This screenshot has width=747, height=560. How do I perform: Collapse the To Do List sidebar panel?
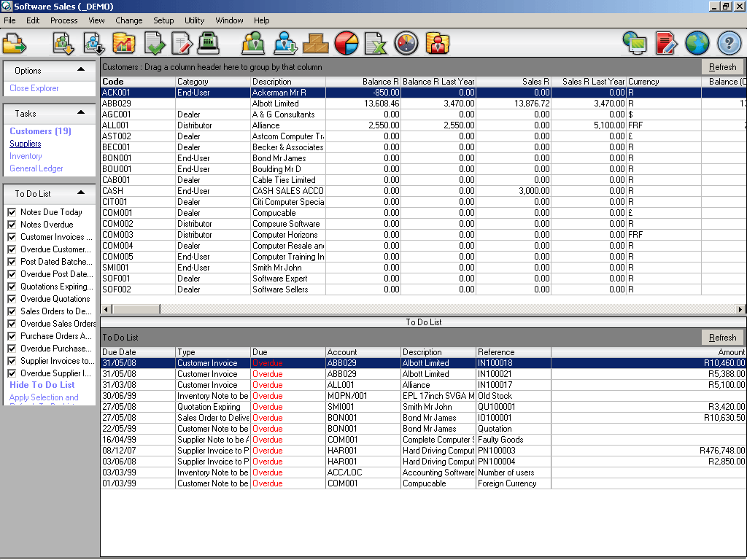click(81, 193)
